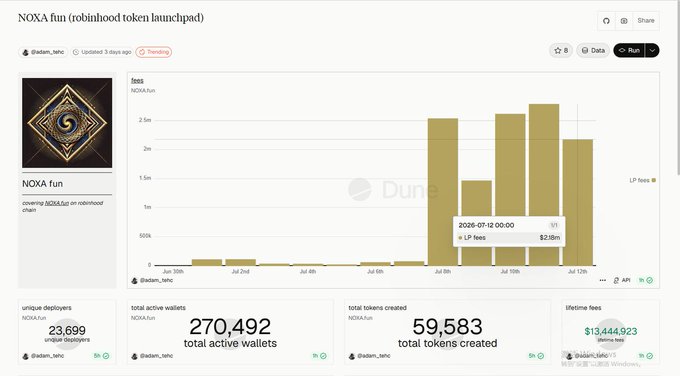This screenshot has width=680, height=376.
Task: Open the NOXA fun logo image
Action: (67, 123)
